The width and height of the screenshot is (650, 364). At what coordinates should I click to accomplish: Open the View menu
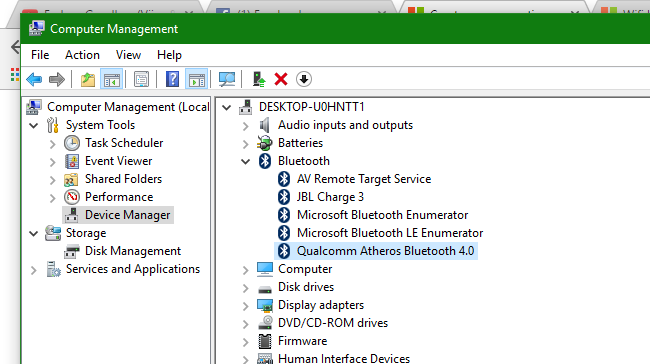[128, 55]
